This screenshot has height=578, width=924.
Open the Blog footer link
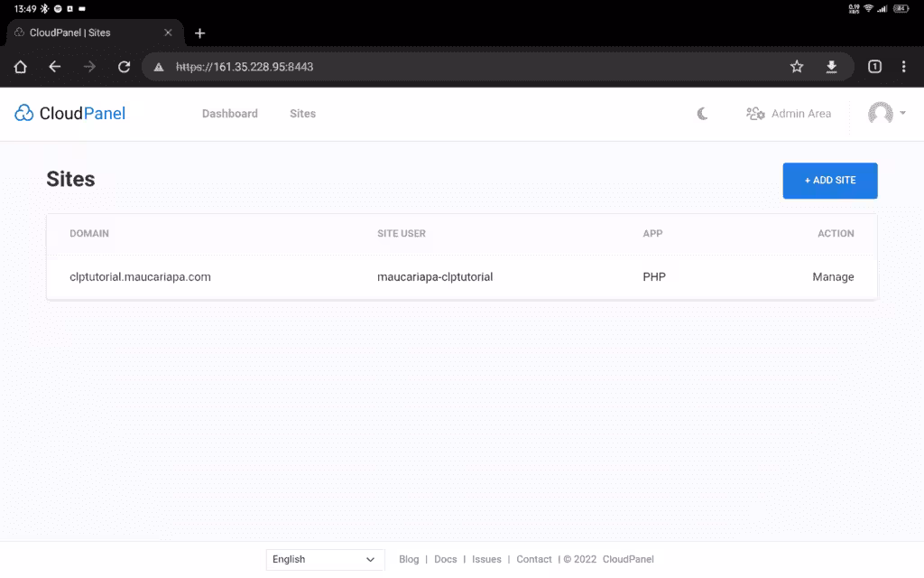click(x=409, y=559)
